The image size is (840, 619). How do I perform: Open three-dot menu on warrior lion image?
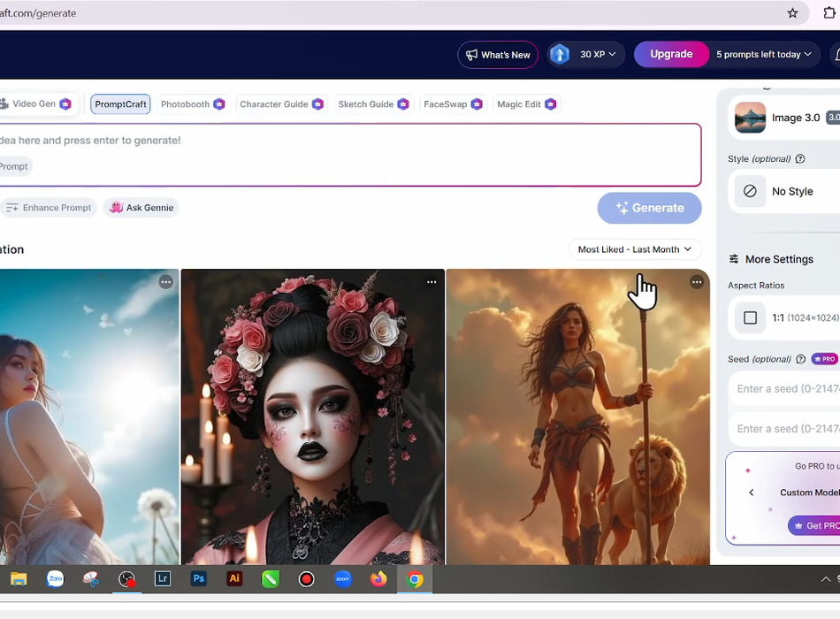697,282
